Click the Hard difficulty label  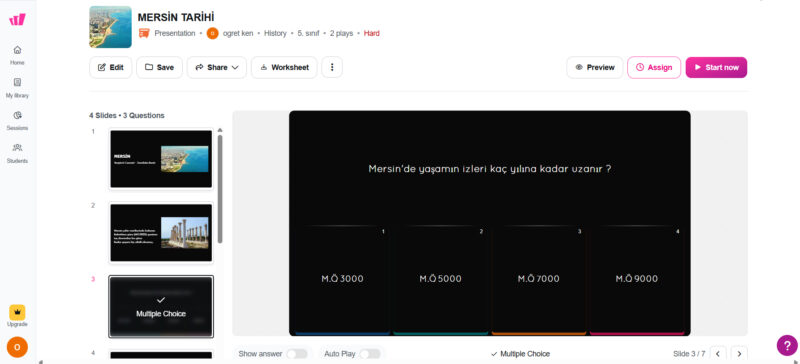pos(371,33)
